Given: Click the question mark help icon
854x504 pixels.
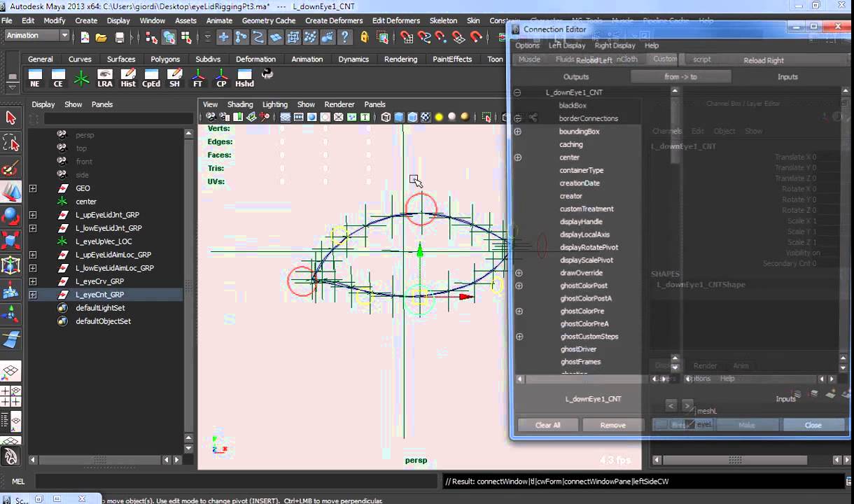Looking at the screenshot, I should [344, 37].
